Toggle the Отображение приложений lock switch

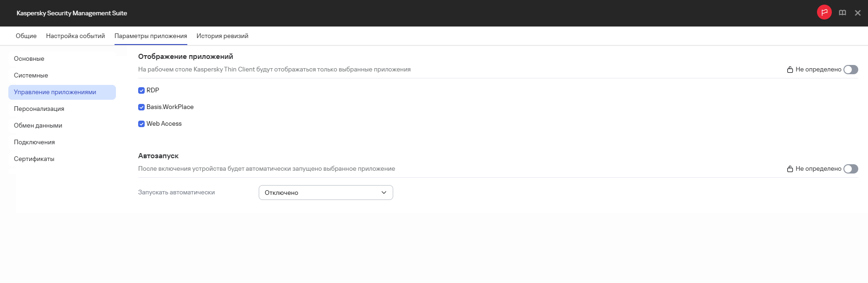[850, 70]
